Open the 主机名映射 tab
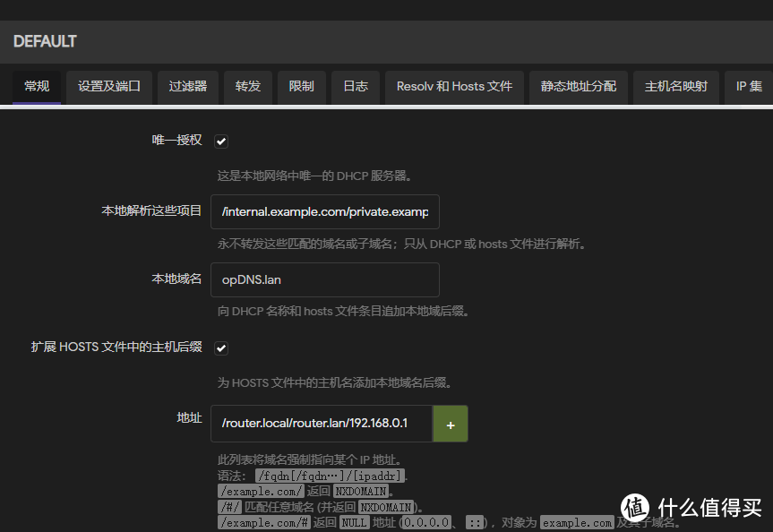Image resolution: width=773 pixels, height=532 pixels. tap(675, 87)
